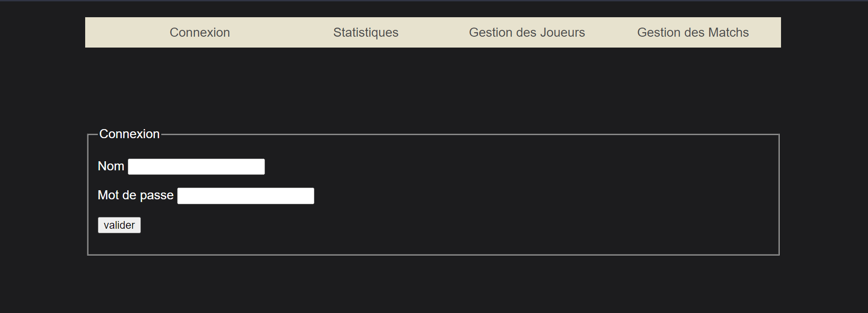Click the Connexion form legend
The height and width of the screenshot is (313, 868).
point(129,134)
